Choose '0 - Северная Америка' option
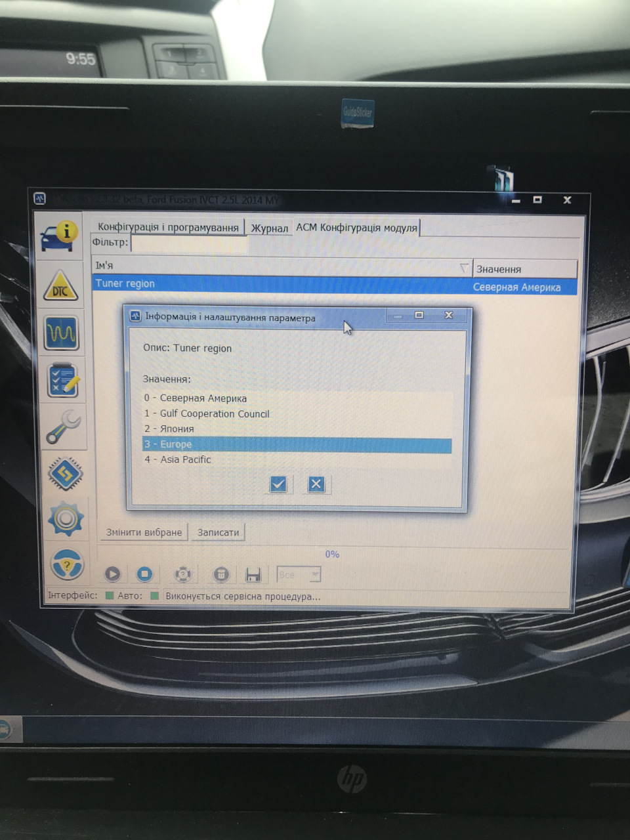Viewport: 630px width, 840px height. click(297, 398)
